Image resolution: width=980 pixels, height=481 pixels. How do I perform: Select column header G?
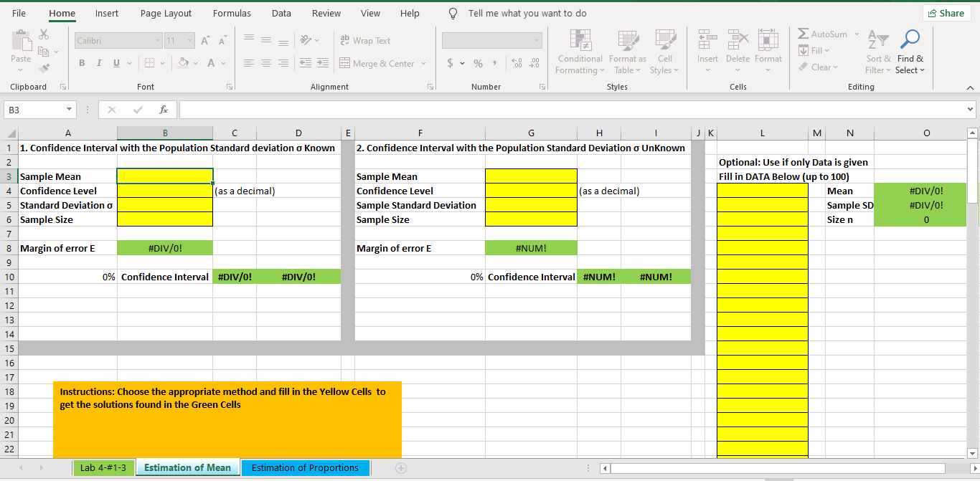coord(531,133)
